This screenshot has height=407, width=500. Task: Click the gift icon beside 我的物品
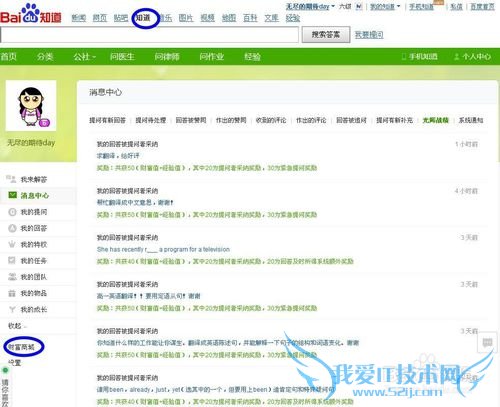point(12,293)
